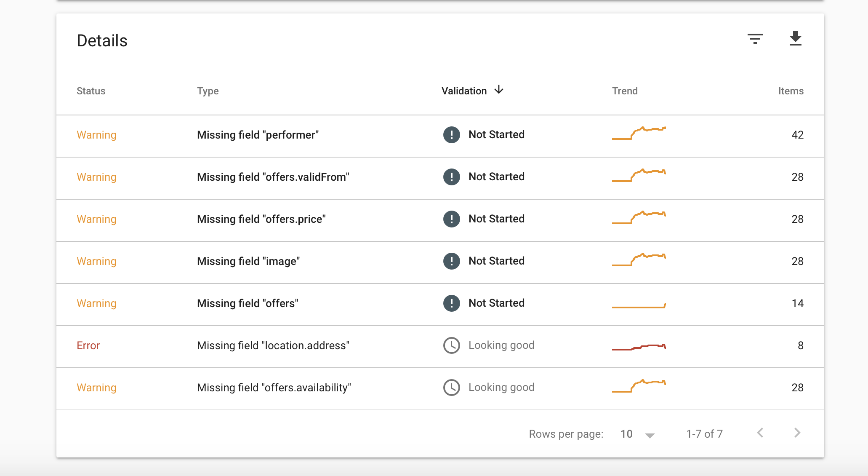Click red trend sparkline in error row

(639, 347)
